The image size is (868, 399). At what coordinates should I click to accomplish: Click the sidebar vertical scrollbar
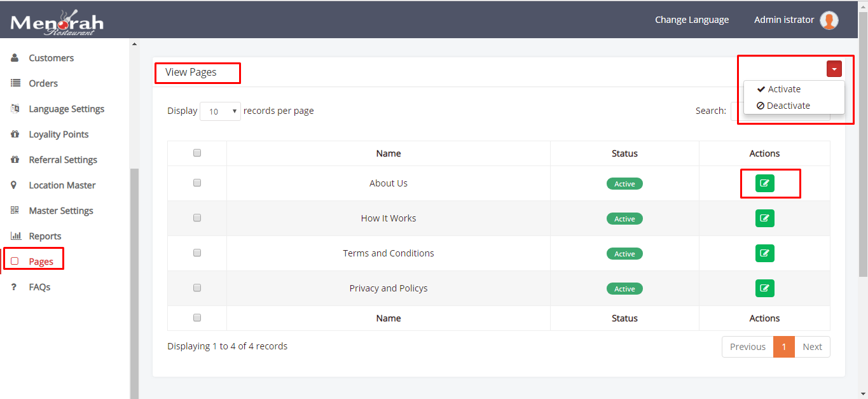pyautogui.click(x=134, y=280)
